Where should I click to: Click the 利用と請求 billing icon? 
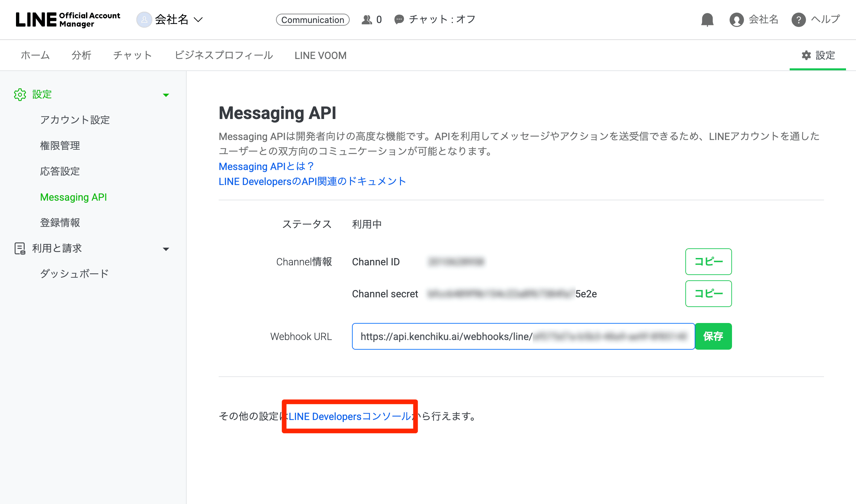pos(20,249)
